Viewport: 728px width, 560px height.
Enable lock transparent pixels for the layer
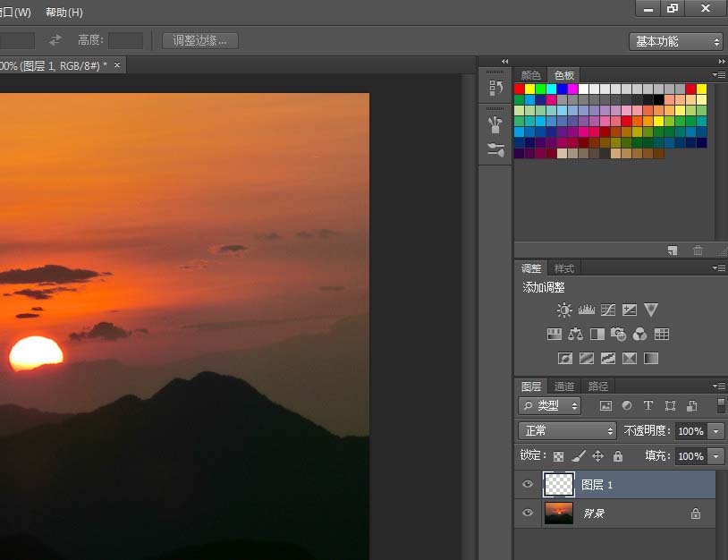pos(558,455)
